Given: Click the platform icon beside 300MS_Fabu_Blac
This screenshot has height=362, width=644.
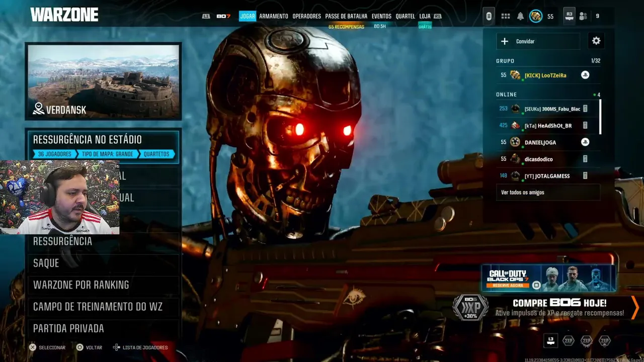Looking at the screenshot, I should 585,109.
